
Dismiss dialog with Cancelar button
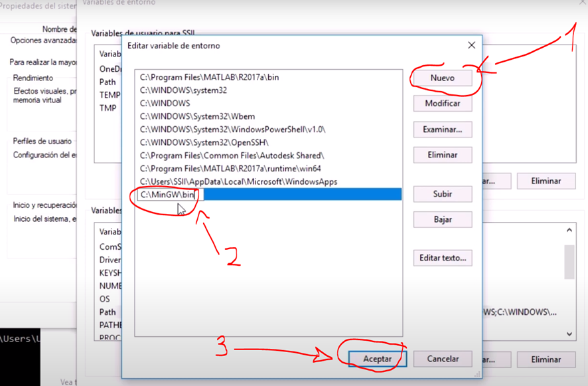[442, 359]
